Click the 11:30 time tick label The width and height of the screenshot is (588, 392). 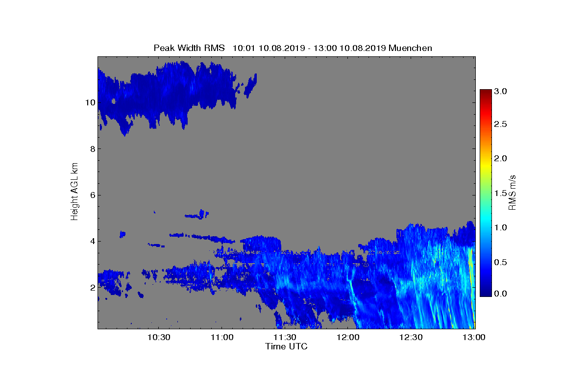coord(285,337)
